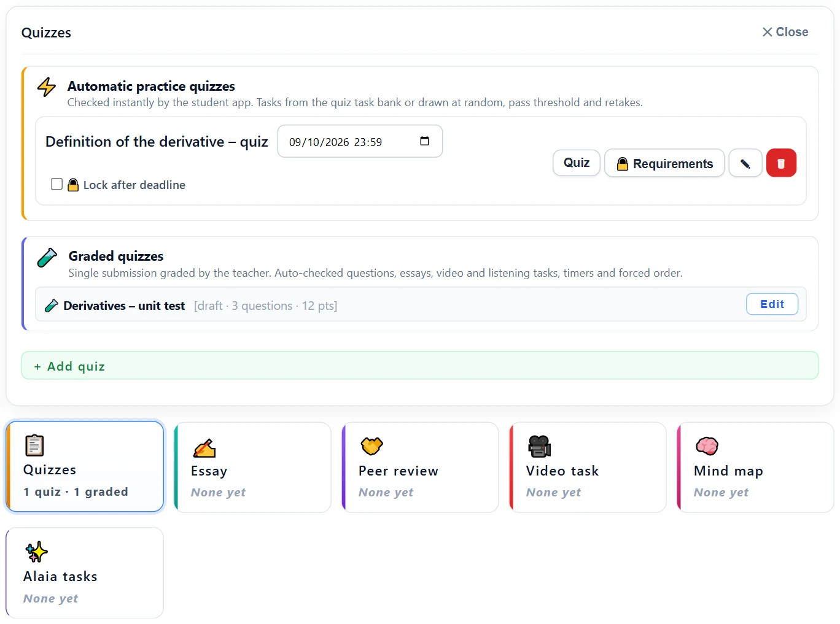The width and height of the screenshot is (840, 624).
Task: Click the clipboard icon on the Quizzes card
Action: (34, 445)
